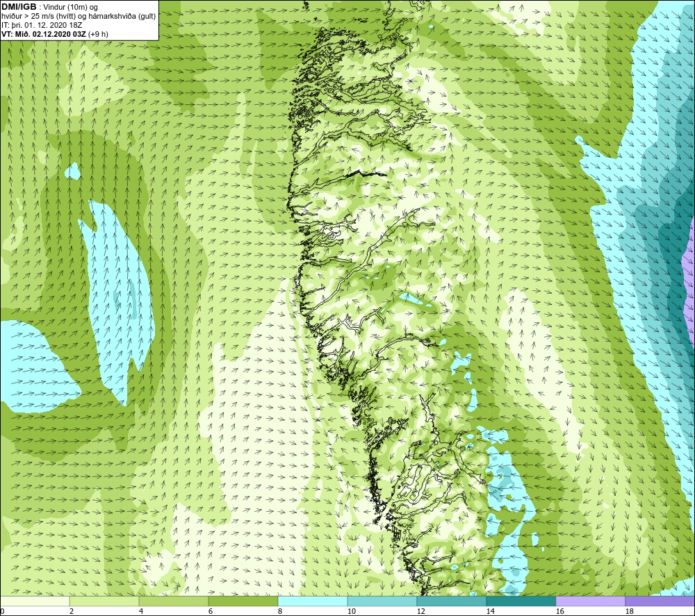Image resolution: width=695 pixels, height=616 pixels.
Task: Select the 8–10 m/s light cyan swatch
Action: (x=313, y=601)
